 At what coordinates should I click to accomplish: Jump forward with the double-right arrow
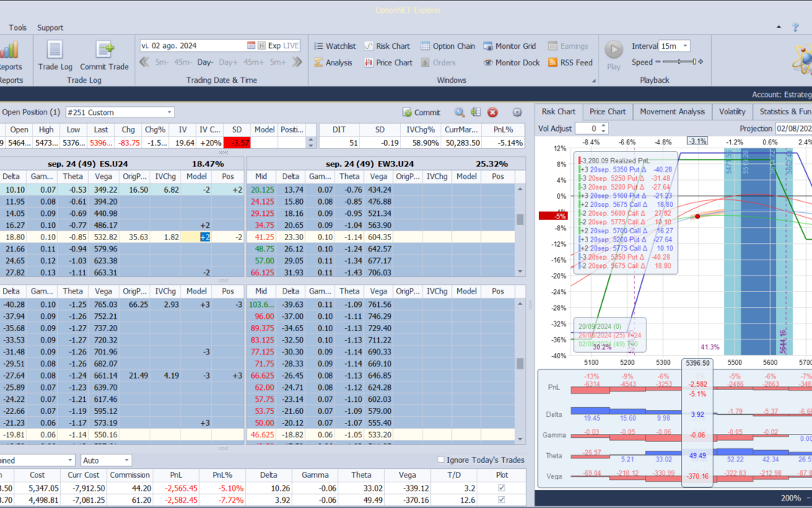point(297,62)
